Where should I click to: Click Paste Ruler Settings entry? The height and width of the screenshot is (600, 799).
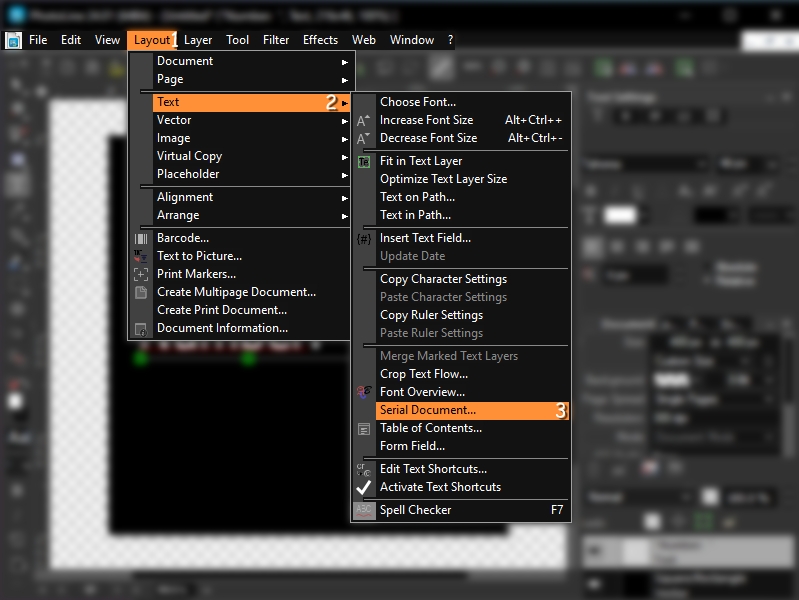point(431,333)
